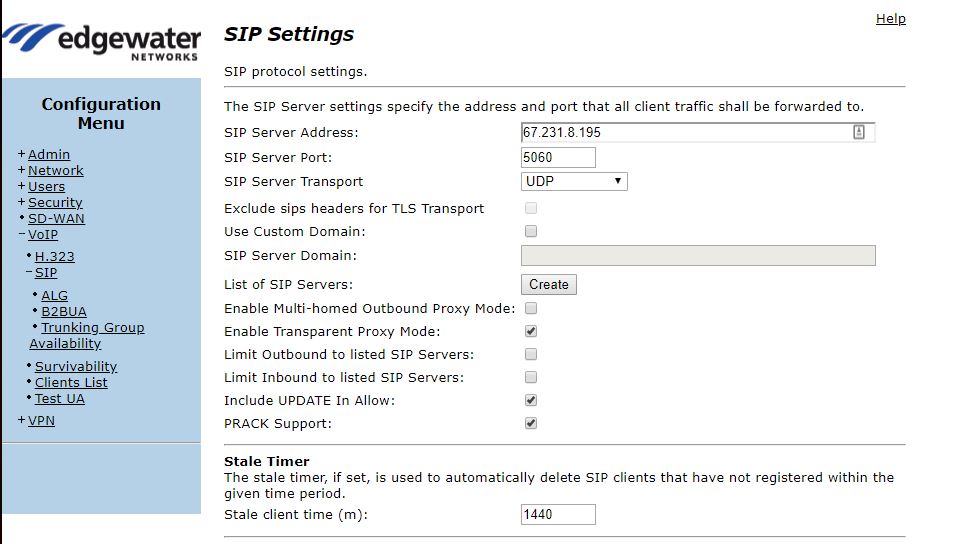This screenshot has width=954, height=544.
Task: Focus the Stale client time field
Action: (558, 514)
